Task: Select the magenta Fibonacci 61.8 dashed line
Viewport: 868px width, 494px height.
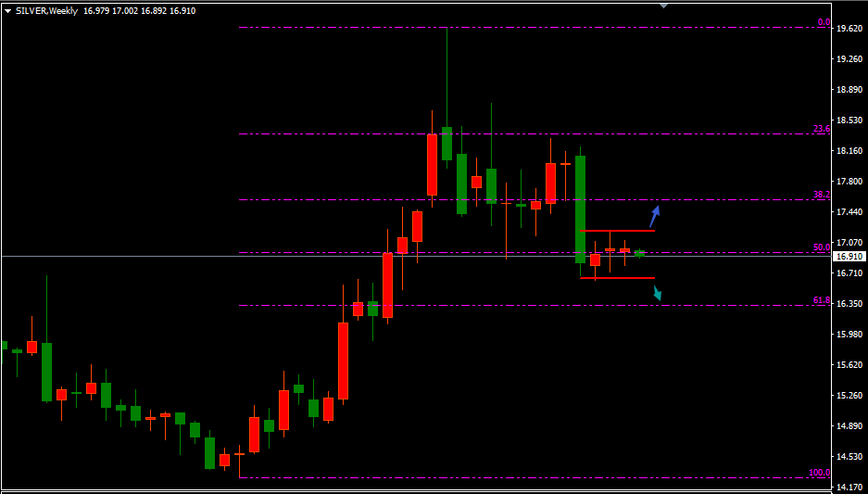Action: click(535, 305)
